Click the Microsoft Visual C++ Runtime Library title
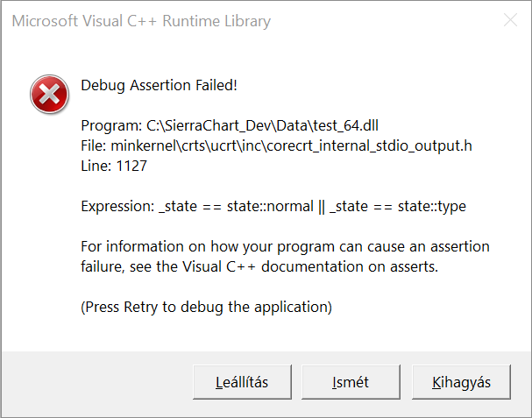The image size is (532, 418). click(141, 21)
